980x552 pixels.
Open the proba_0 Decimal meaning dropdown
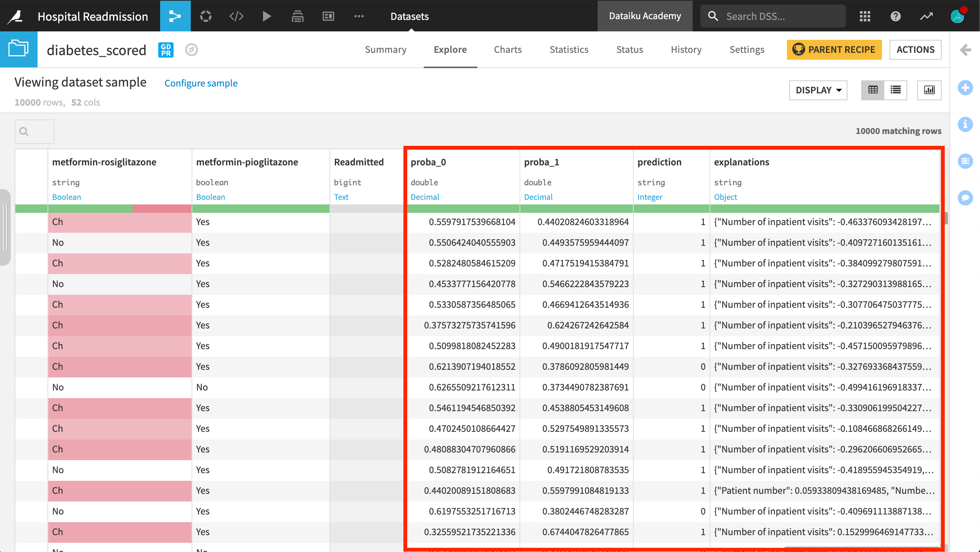coord(424,197)
